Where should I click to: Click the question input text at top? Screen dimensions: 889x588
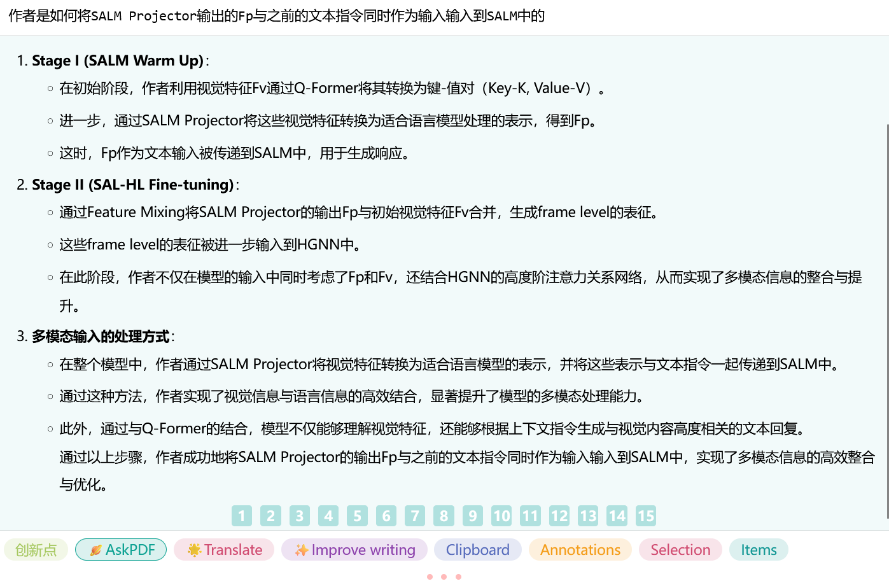(277, 16)
